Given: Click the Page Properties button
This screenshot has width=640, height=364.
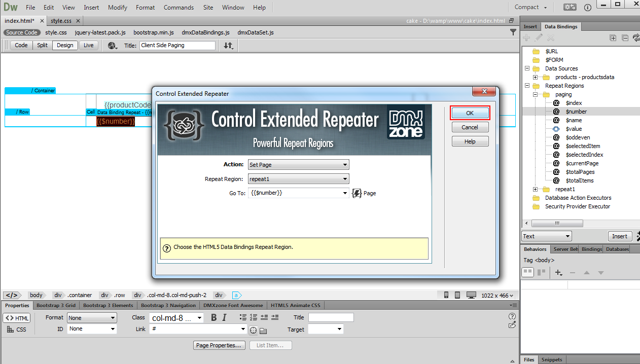Looking at the screenshot, I should click(220, 345).
